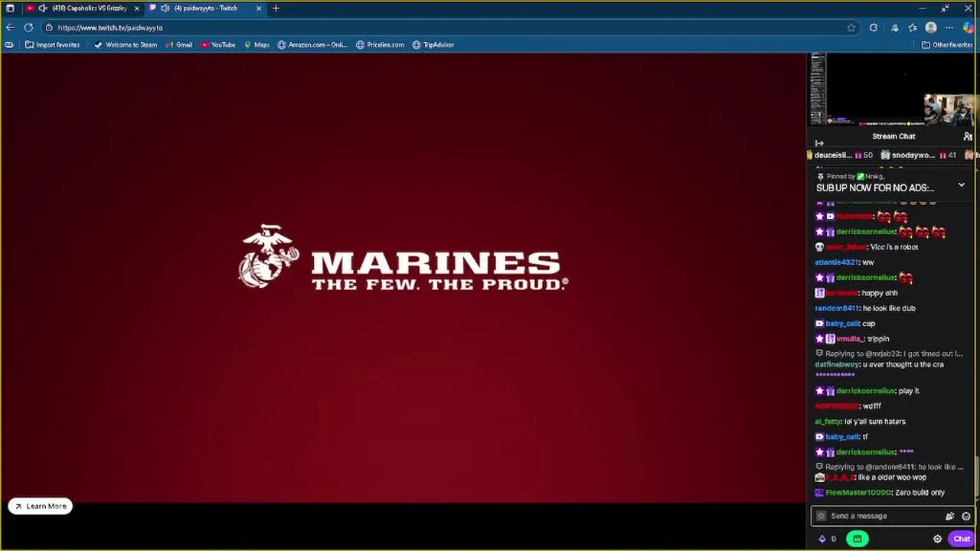Collapse the Stream Chat panel arrow
Viewport: 980px width, 551px height.
[x=819, y=143]
